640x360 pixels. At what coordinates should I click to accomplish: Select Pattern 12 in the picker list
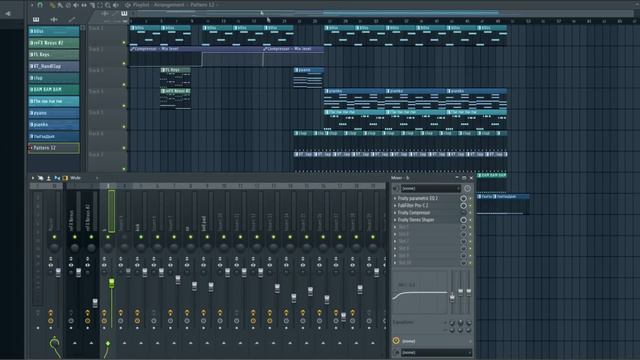[54, 148]
